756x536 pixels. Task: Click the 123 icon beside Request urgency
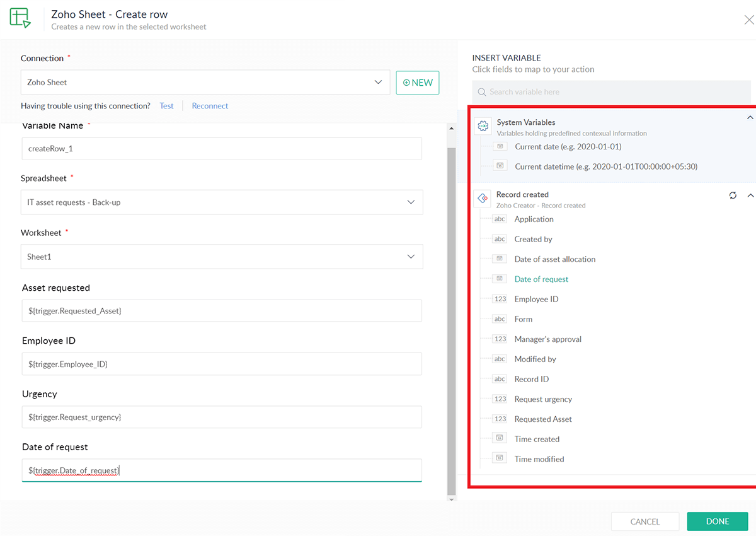(500, 399)
